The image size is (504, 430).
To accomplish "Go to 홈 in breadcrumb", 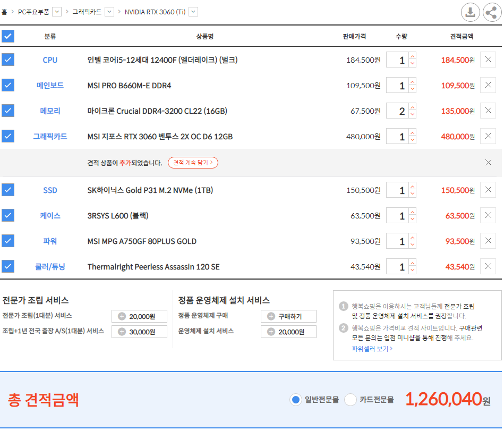I will click(4, 12).
